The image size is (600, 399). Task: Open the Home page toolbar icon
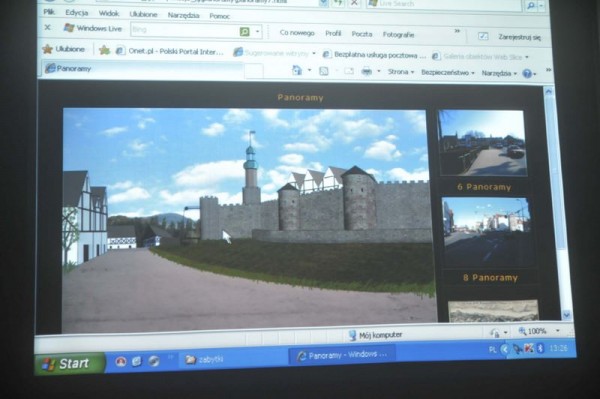point(297,70)
